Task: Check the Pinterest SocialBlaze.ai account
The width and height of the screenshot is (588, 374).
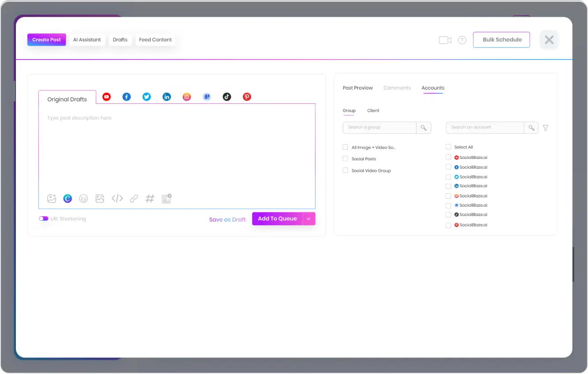Action: [x=448, y=225]
